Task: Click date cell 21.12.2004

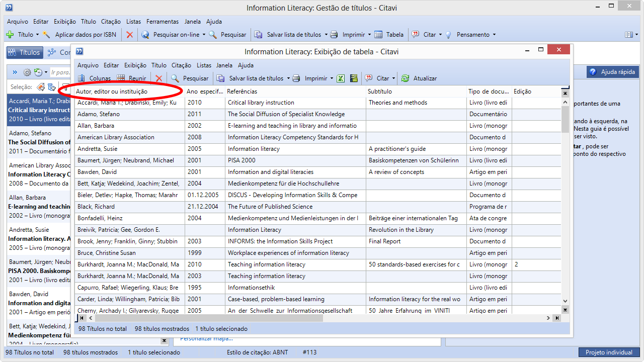Action: [x=205, y=207]
